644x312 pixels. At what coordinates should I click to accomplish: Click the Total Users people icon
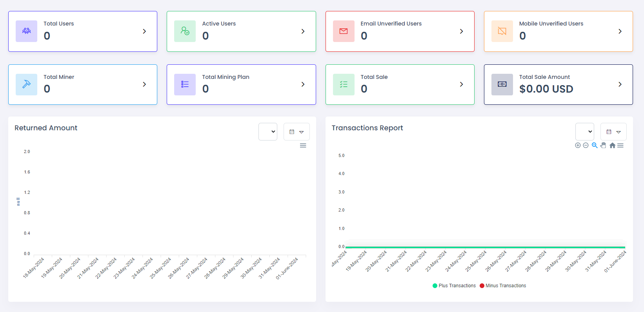(27, 31)
